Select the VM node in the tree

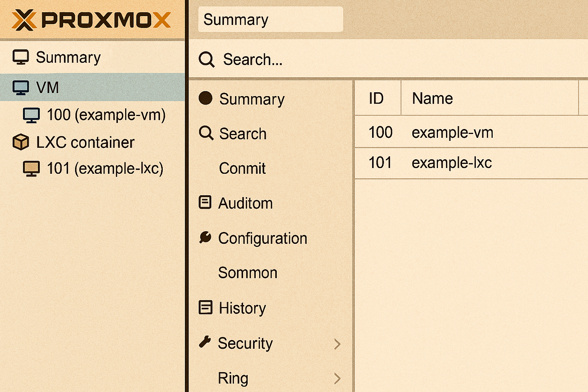[92, 87]
